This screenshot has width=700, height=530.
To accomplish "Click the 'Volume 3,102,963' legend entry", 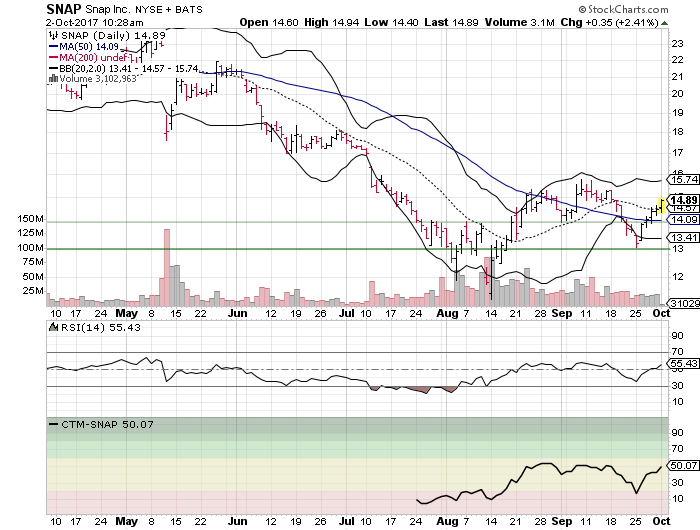I will click(92, 79).
